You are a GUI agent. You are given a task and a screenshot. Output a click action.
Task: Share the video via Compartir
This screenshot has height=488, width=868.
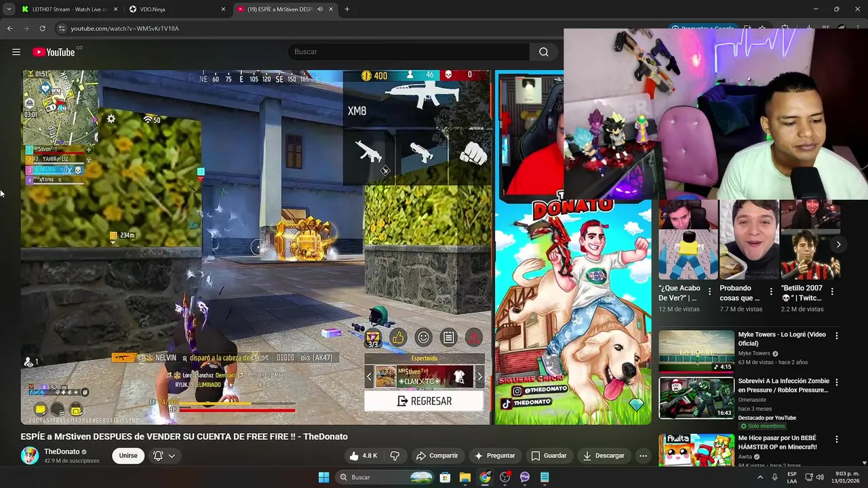click(437, 455)
